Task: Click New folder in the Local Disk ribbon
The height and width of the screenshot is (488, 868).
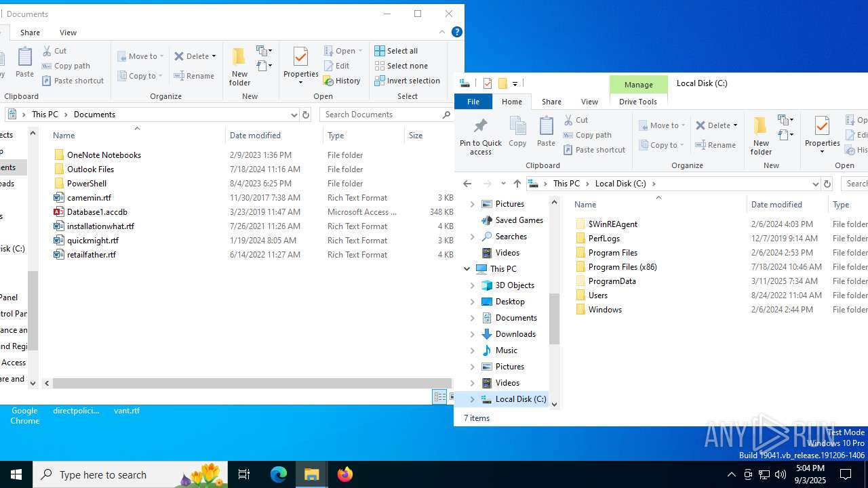Action: click(x=761, y=136)
